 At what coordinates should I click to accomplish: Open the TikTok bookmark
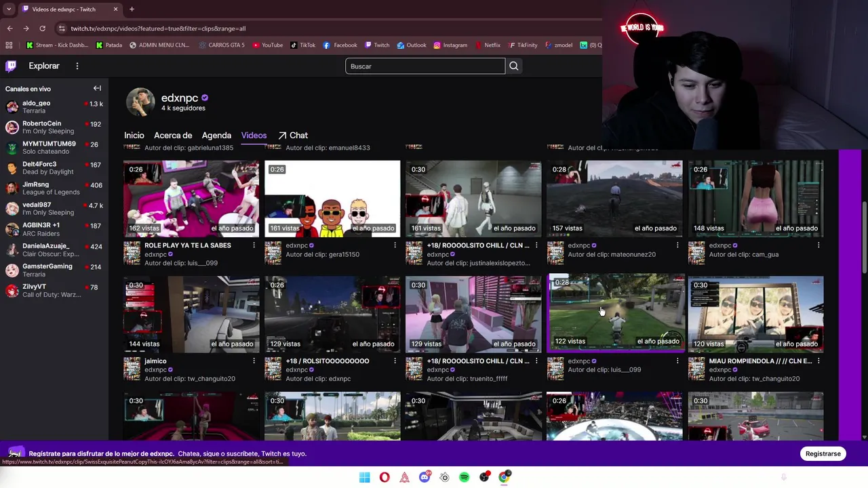[x=303, y=45]
